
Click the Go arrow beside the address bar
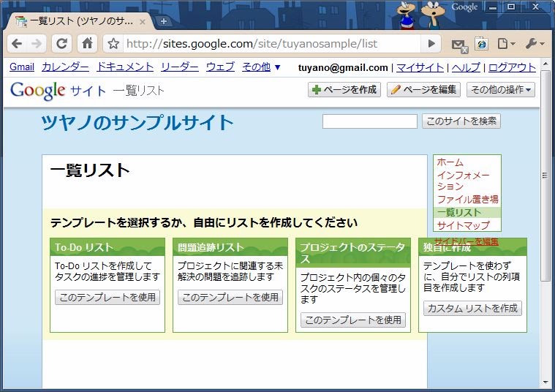point(431,44)
